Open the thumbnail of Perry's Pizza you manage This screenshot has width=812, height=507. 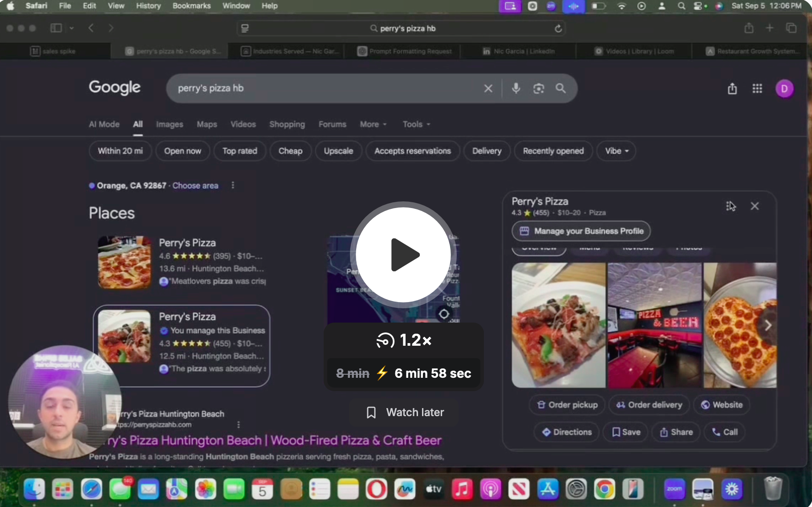(x=124, y=336)
